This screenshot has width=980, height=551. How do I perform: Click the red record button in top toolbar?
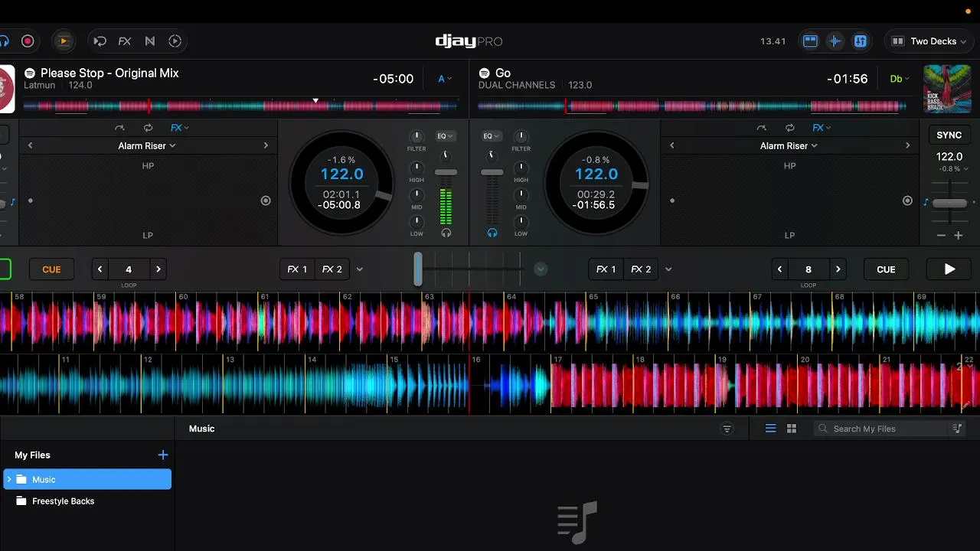[x=28, y=41]
